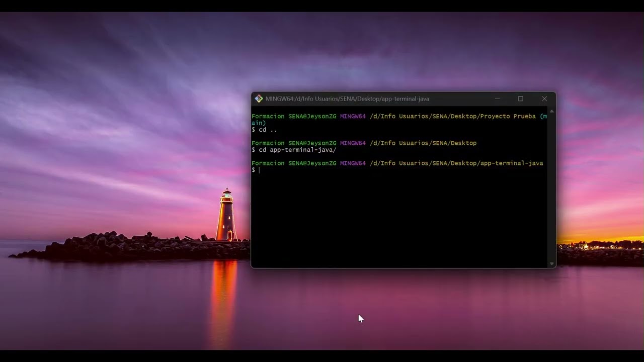Click the MINGW64 window title text
The height and width of the screenshot is (362, 644).
point(347,99)
